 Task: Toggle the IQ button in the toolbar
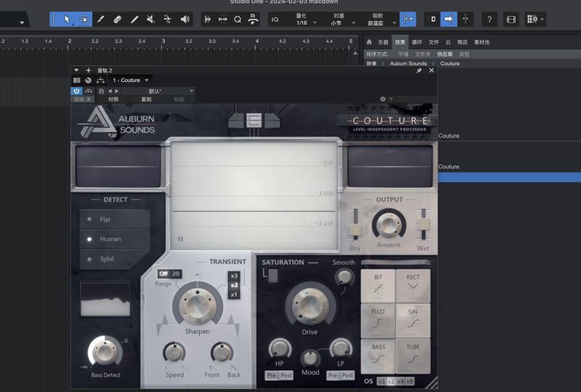[x=275, y=20]
